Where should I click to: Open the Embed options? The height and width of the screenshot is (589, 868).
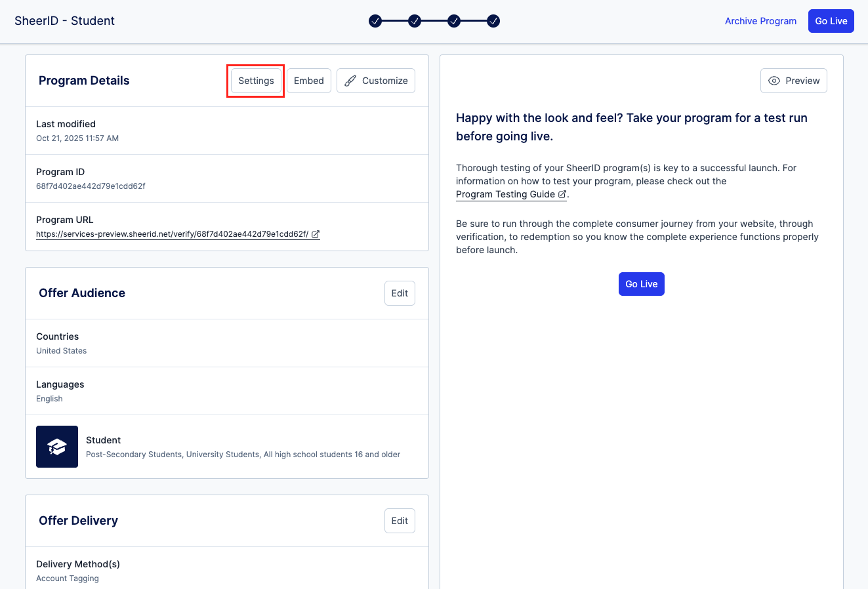(309, 81)
